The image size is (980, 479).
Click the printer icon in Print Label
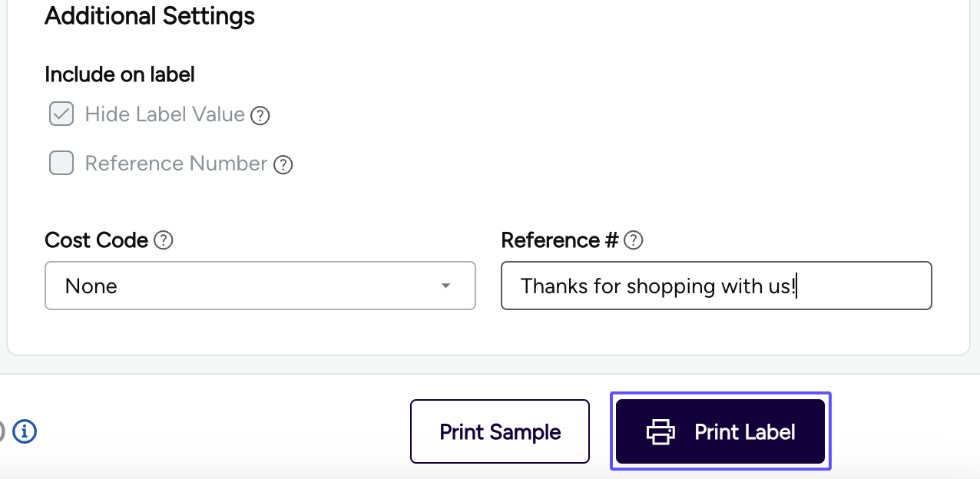[x=660, y=432]
